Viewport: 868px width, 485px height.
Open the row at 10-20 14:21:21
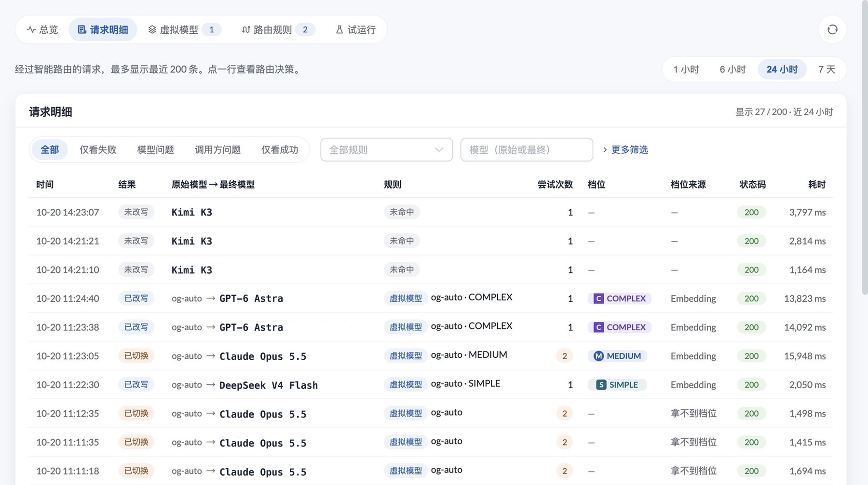tap(431, 241)
